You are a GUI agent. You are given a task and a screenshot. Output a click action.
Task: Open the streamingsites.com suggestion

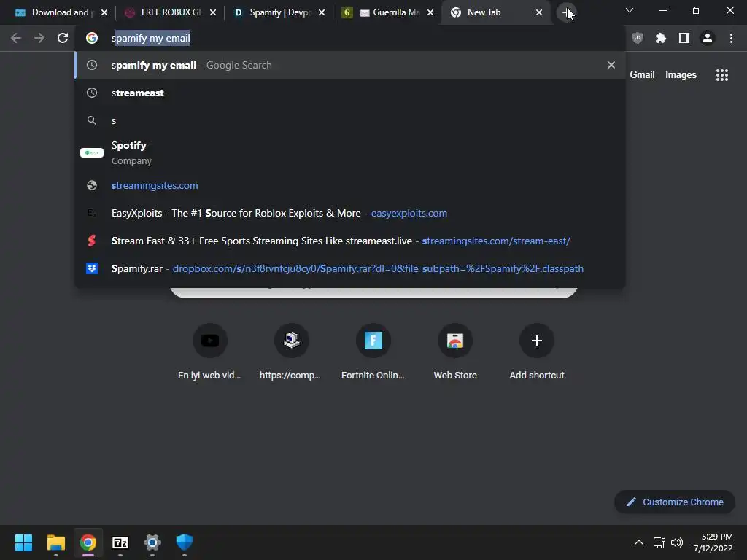pos(350,185)
